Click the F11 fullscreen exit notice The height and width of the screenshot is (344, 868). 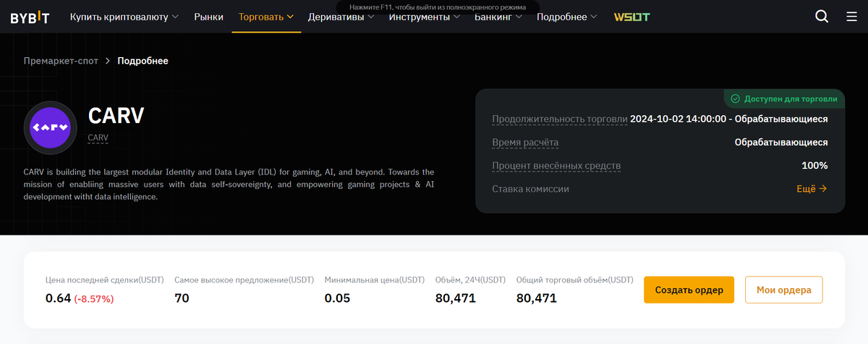pos(438,7)
